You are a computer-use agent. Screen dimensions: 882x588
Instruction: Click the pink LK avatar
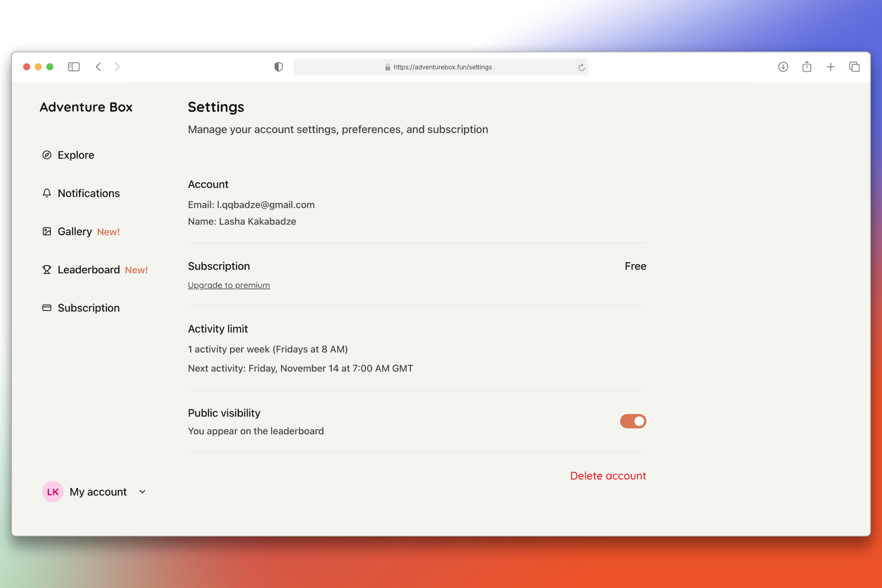(52, 492)
